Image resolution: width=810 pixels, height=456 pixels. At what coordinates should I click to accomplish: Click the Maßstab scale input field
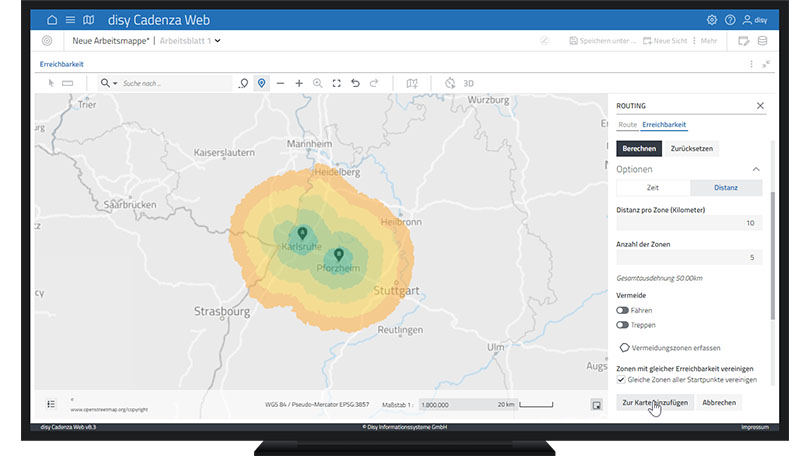[457, 405]
